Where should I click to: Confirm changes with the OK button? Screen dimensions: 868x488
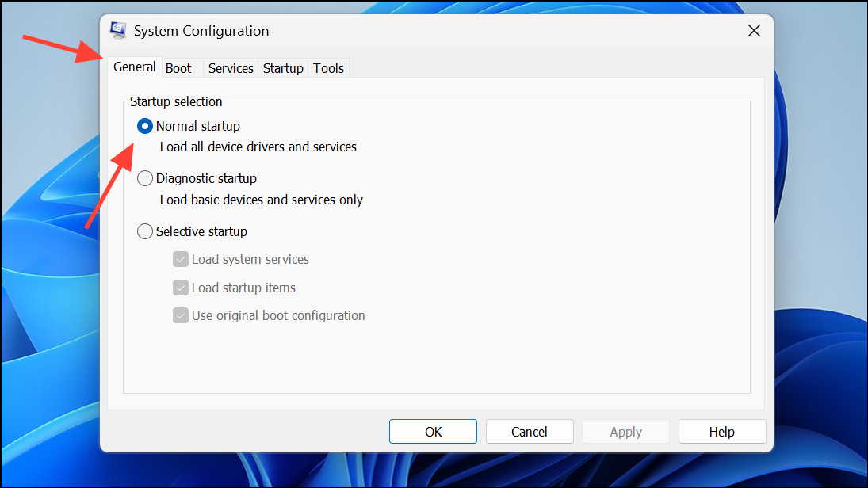[433, 431]
